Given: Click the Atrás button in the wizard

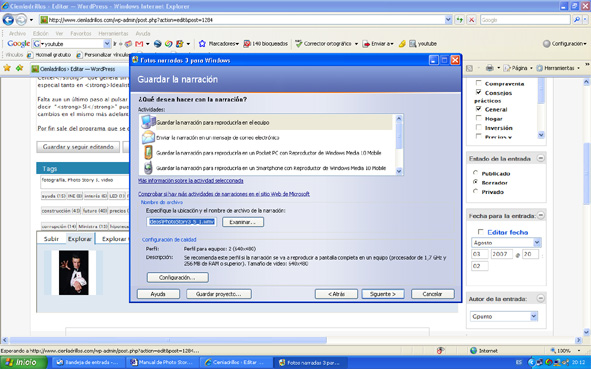Looking at the screenshot, I should click(336, 294).
